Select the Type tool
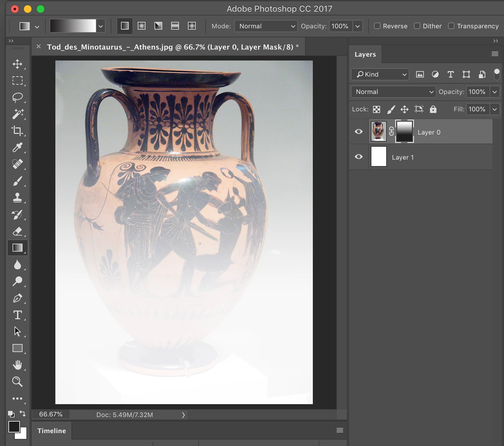Viewport: 504px width, 446px height. (x=17, y=315)
